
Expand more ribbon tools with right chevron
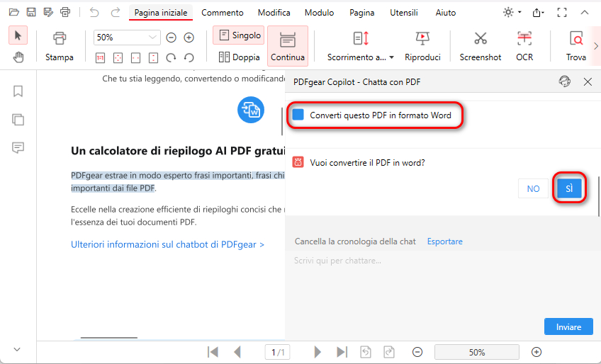[595, 46]
